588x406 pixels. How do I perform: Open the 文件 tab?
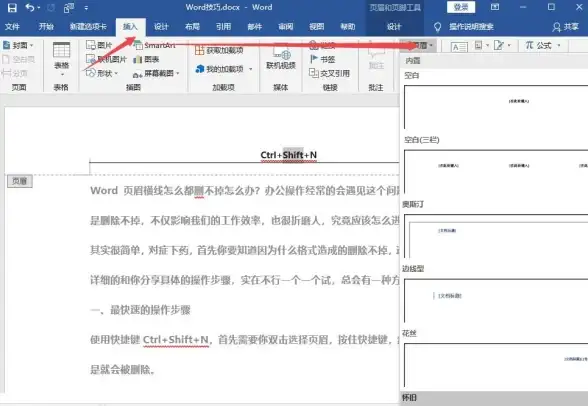(x=12, y=27)
